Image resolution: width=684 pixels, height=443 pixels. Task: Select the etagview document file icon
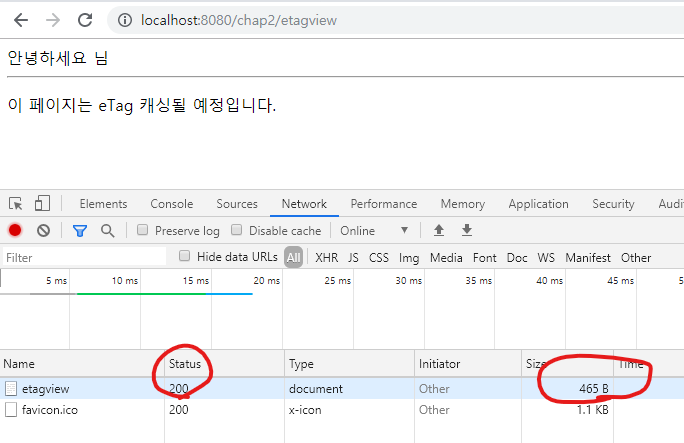pos(11,388)
